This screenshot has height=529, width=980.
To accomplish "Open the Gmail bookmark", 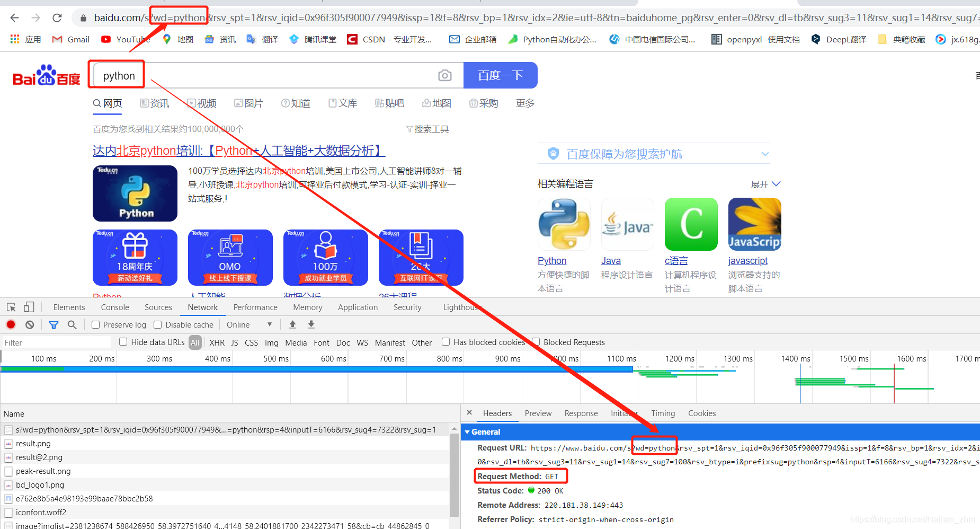I will click(x=70, y=39).
